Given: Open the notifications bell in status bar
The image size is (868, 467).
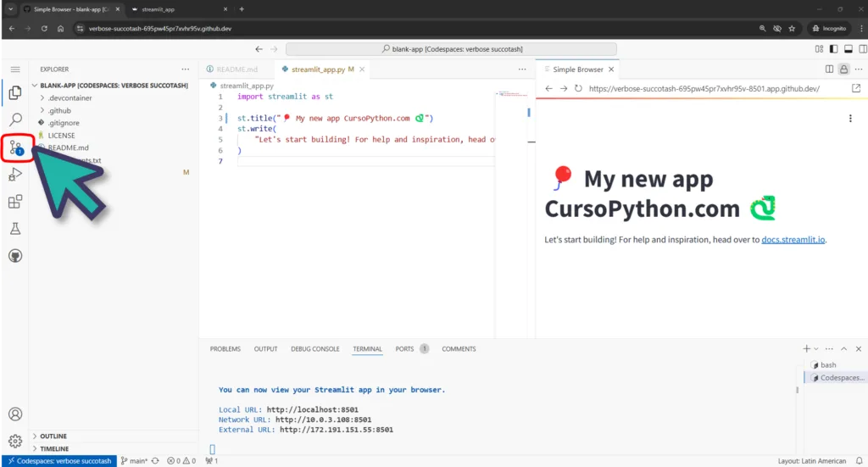Looking at the screenshot, I should tap(860, 461).
